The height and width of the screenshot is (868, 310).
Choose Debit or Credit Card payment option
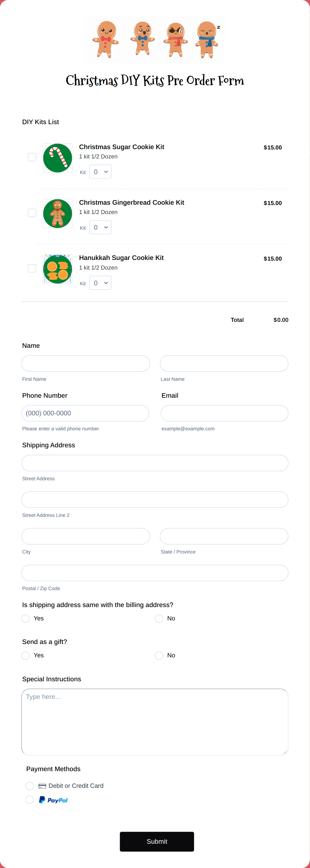pyautogui.click(x=30, y=786)
